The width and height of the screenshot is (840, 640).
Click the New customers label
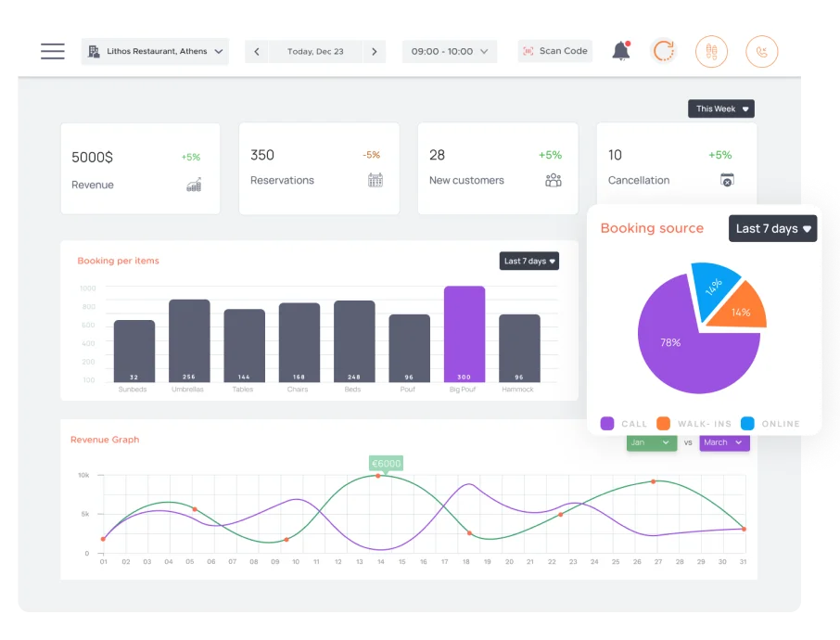(466, 181)
